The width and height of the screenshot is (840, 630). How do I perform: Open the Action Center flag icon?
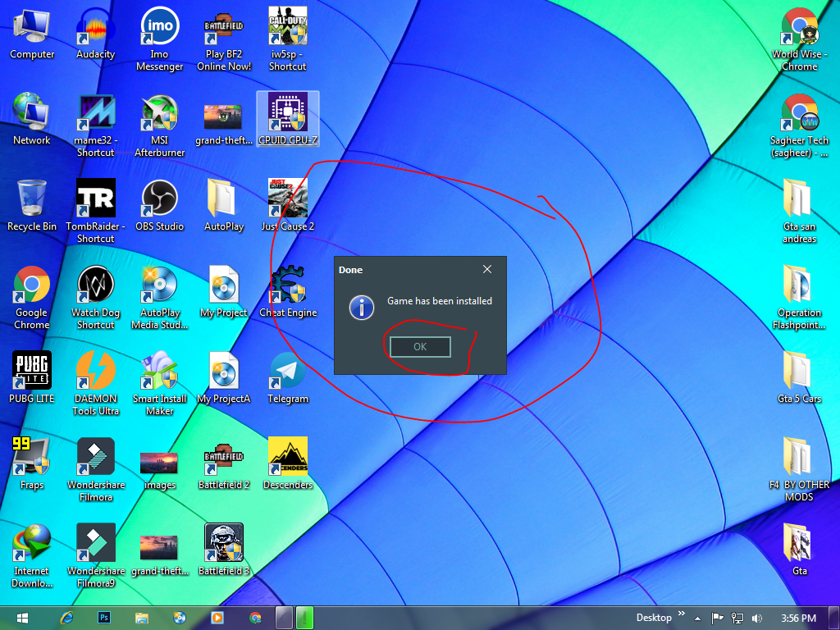point(717,619)
